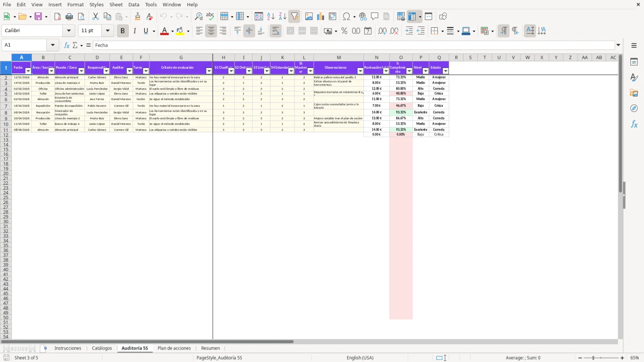The height and width of the screenshot is (362, 644).
Task: Switch to Plan de acciones sheet tab
Action: pos(174,348)
